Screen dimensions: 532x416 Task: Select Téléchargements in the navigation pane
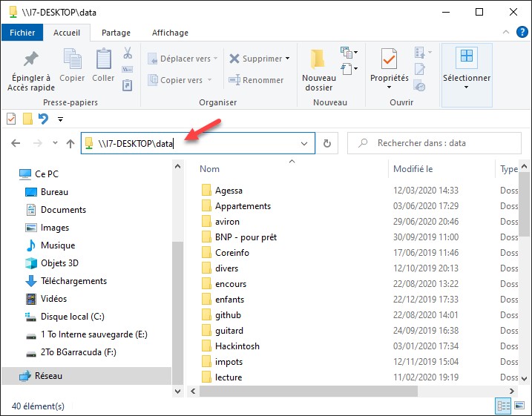click(x=73, y=281)
